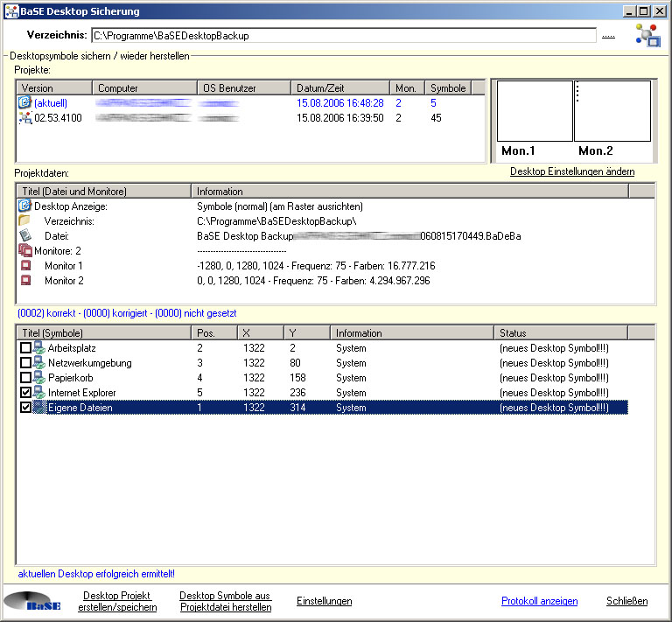The width and height of the screenshot is (672, 622).
Task: Click the BaSE logo at bottom left
Action: coord(32,602)
